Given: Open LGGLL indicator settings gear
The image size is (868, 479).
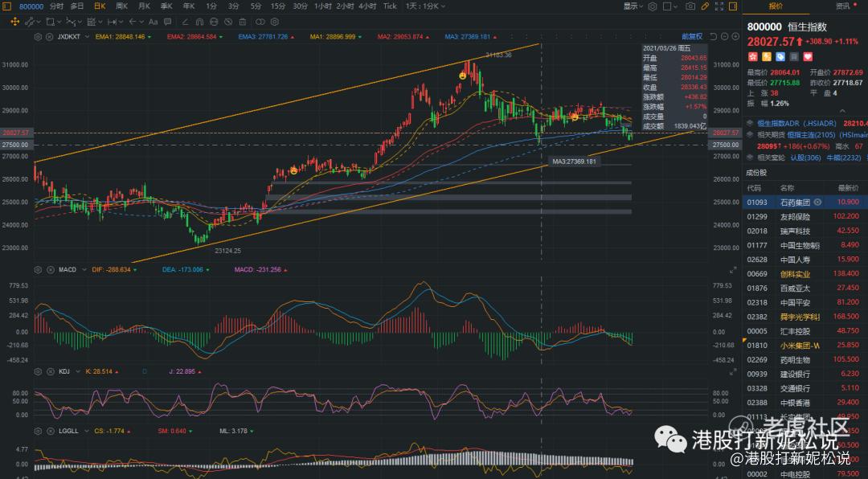Looking at the screenshot, I should [x=38, y=430].
